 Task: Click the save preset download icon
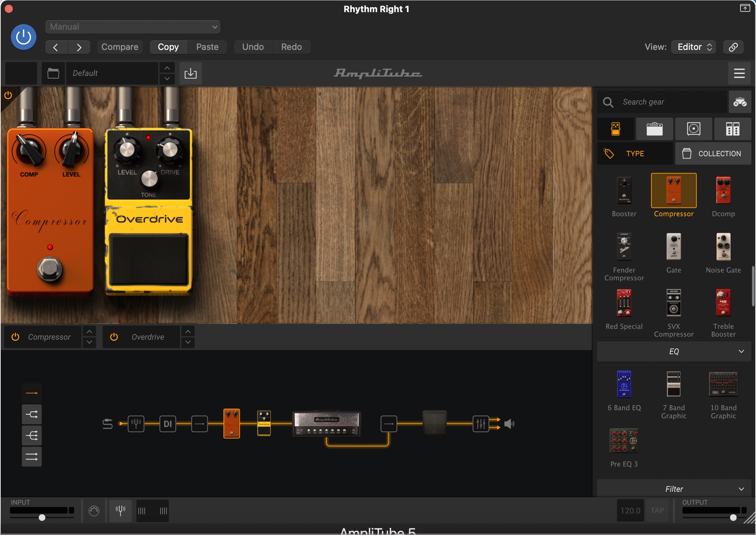[191, 73]
